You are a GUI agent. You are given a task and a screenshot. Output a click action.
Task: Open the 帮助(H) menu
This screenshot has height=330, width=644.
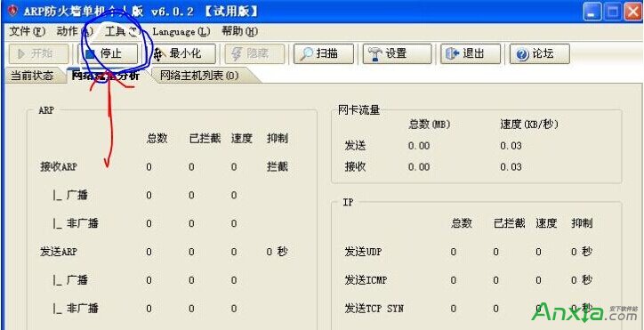tap(240, 31)
